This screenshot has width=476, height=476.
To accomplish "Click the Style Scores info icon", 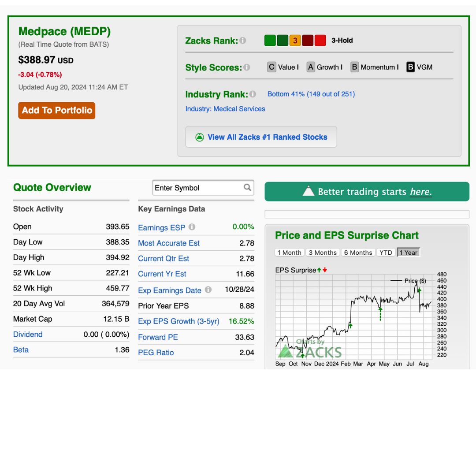I will tap(246, 67).
